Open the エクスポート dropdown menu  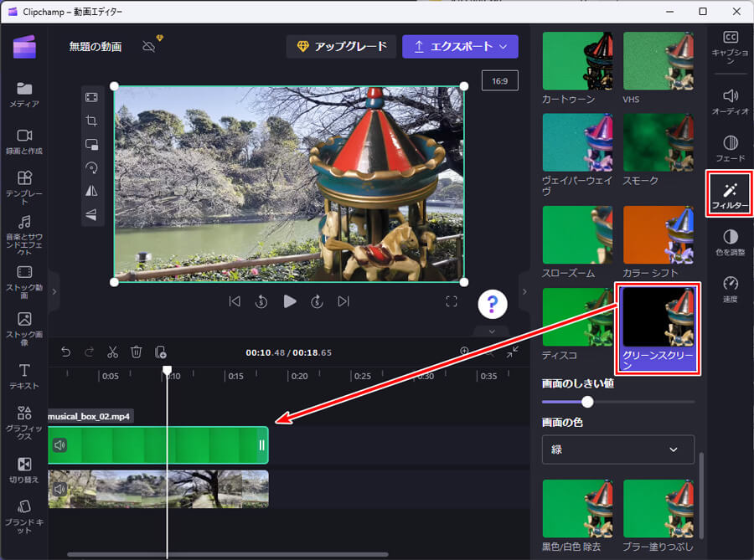(460, 47)
